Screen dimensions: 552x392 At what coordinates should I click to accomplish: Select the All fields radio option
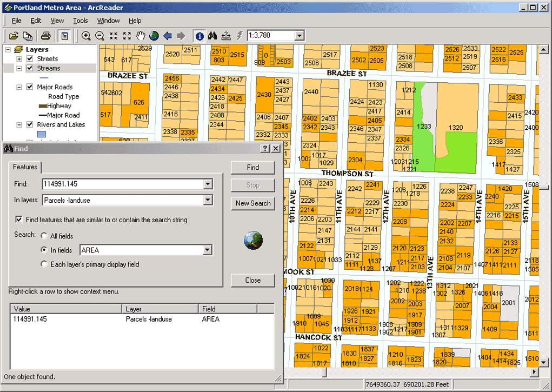click(x=44, y=236)
